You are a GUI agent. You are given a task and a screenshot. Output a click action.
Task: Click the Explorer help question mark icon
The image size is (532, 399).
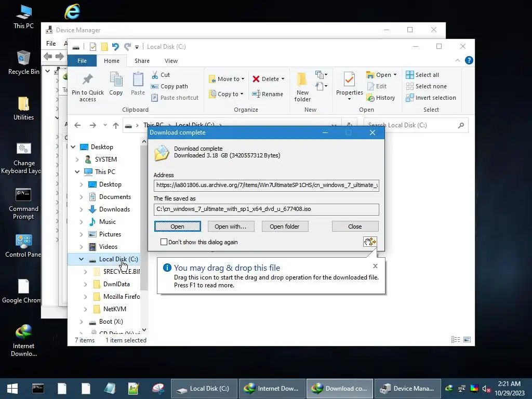469,60
